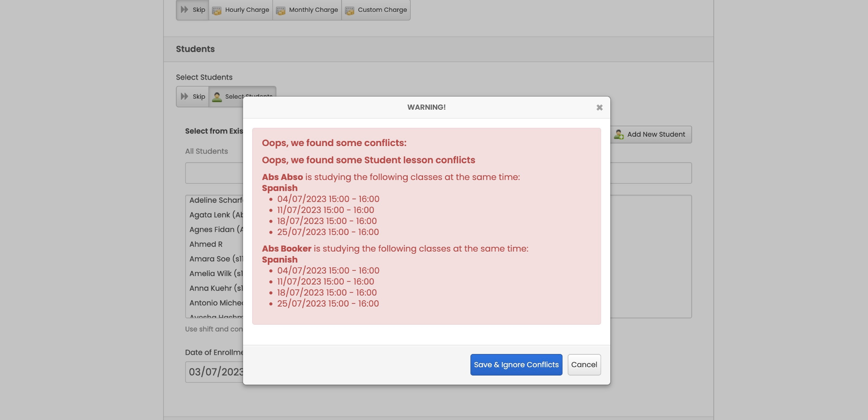
Task: Open the Custom Charge option
Action: (x=376, y=10)
